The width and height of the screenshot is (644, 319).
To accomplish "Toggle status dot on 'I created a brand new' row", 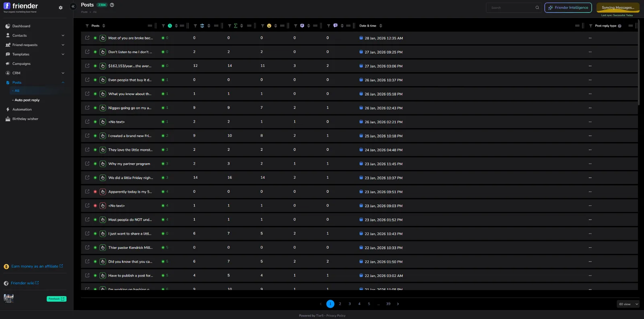I will [95, 136].
